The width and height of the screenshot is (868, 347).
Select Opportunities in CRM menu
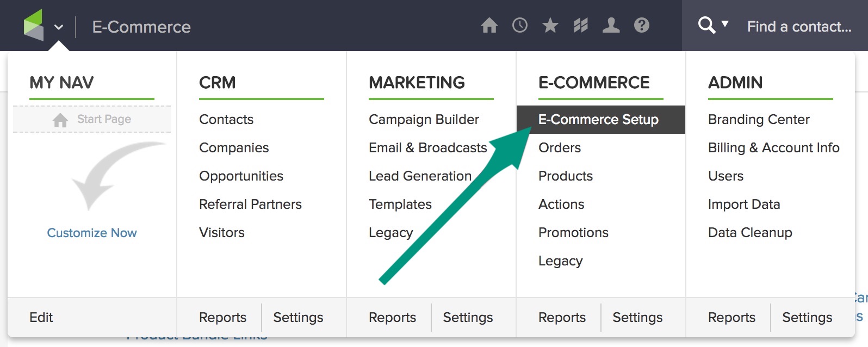tap(241, 176)
